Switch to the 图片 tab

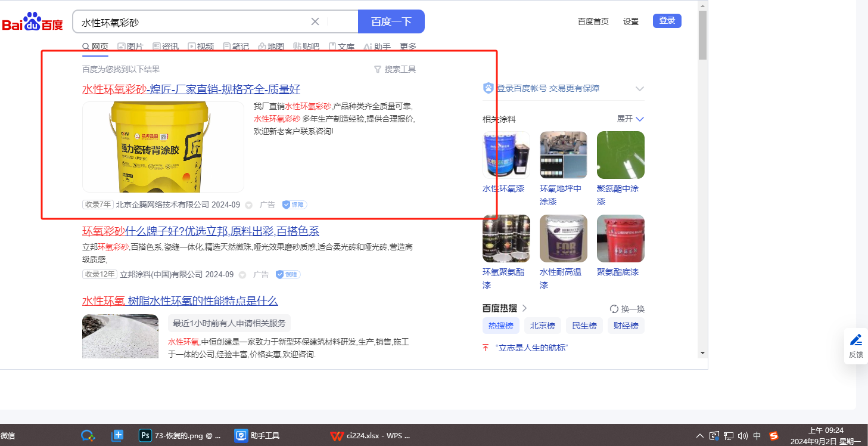tap(130, 47)
